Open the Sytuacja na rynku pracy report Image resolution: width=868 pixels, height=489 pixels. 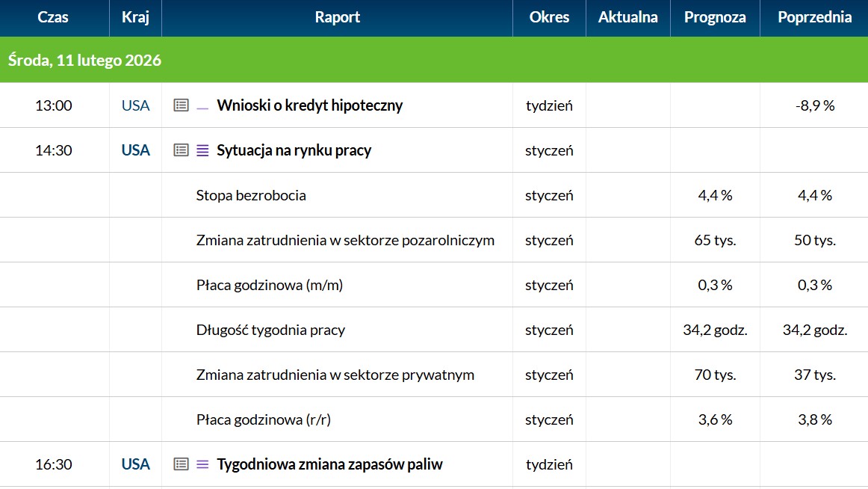tap(294, 150)
